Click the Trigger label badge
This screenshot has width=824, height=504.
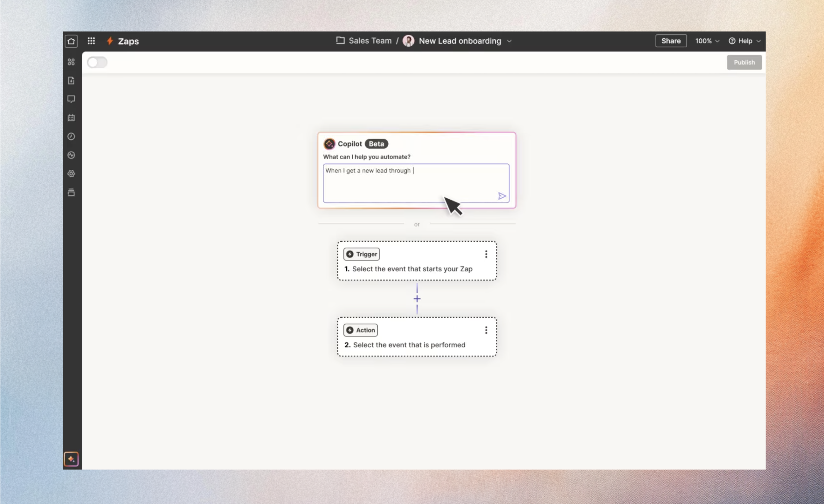(x=362, y=254)
